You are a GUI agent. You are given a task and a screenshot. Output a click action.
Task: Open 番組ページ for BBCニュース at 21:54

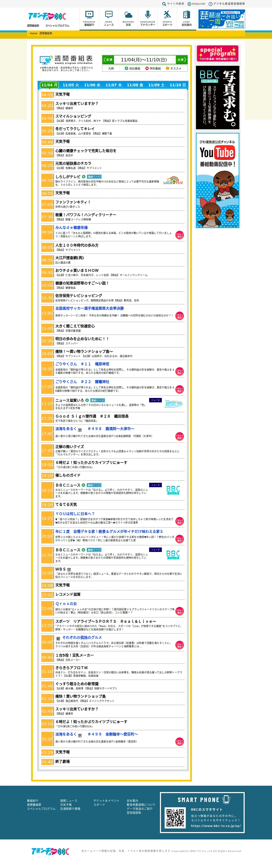point(94,550)
